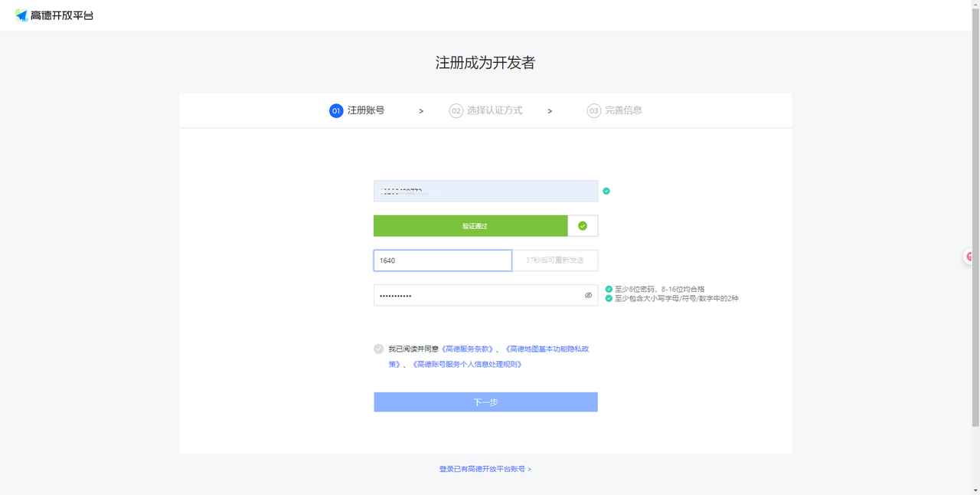Click the step 03 circle badge
This screenshot has width=980, height=495.
pos(593,111)
